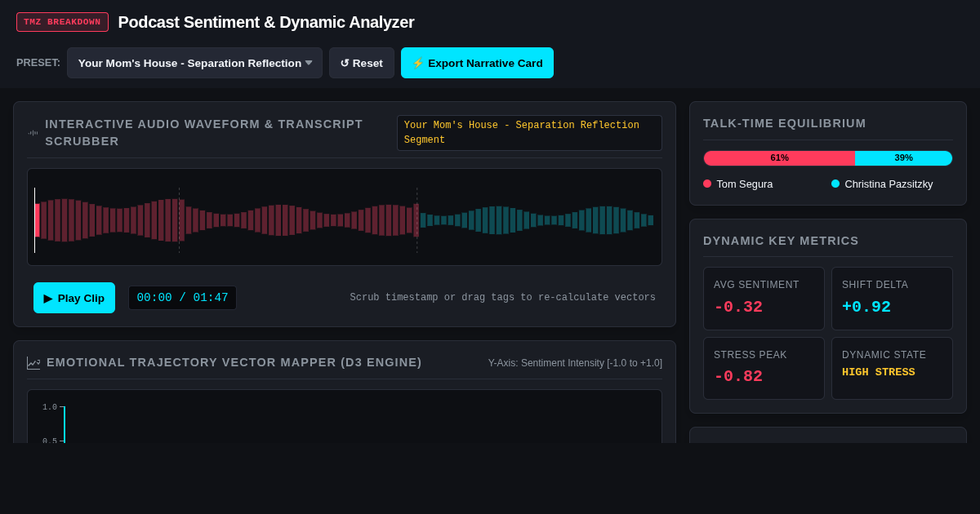The width and height of the screenshot is (980, 514).
Task: Click the Y-Axis Sentiment Intensity label
Action: (x=575, y=363)
